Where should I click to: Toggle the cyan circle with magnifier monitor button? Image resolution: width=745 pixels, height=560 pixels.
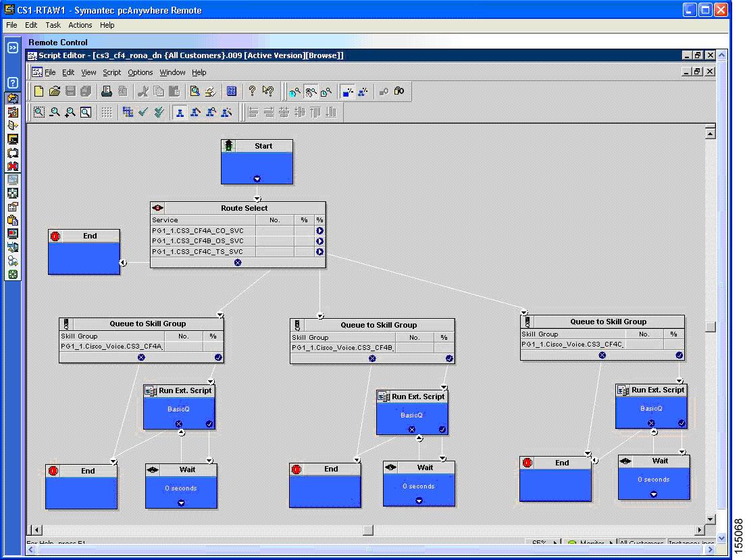click(294, 91)
